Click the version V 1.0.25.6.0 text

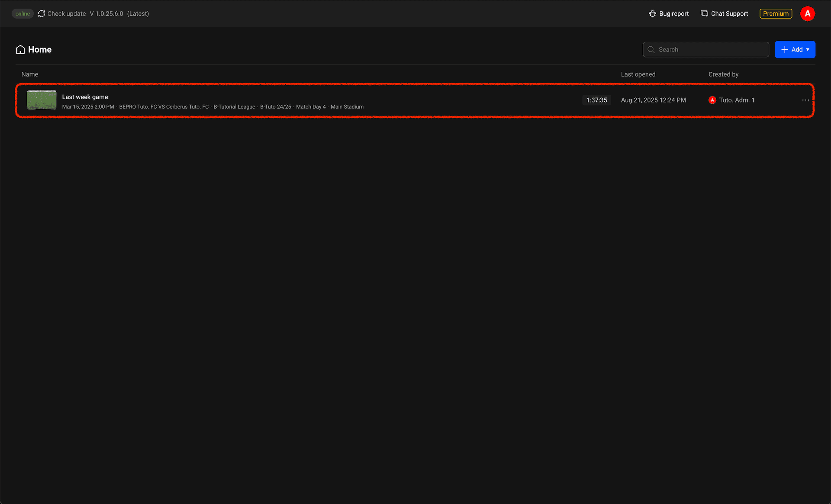(x=106, y=14)
